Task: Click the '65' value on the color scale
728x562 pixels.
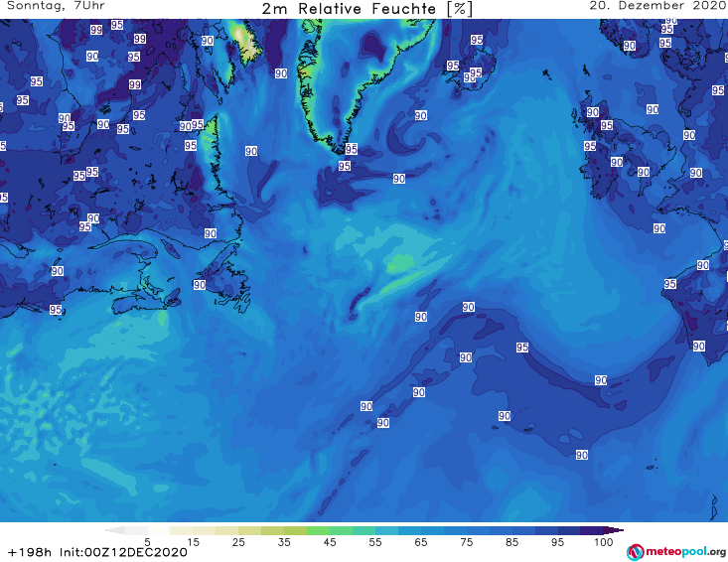Action: [421, 542]
